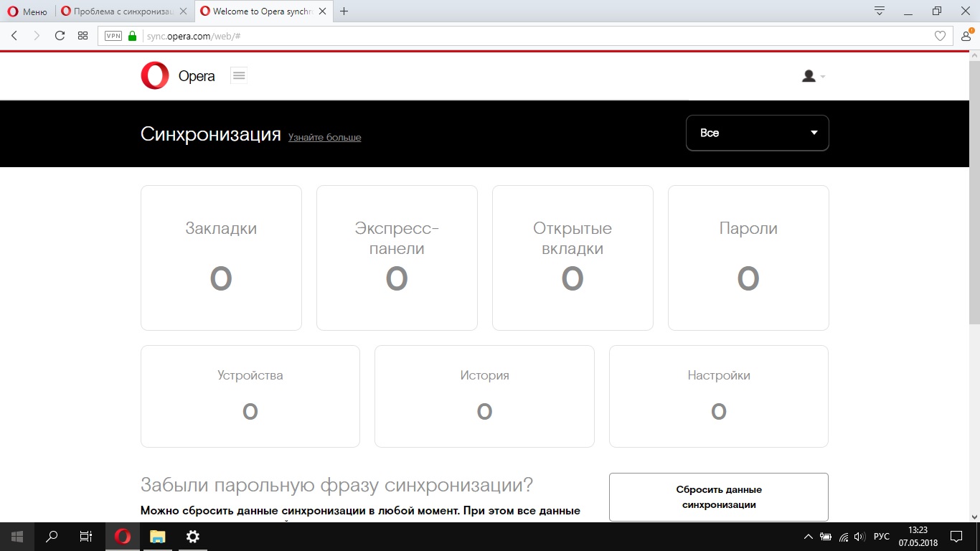Screen dimensions: 980x551
Task: Click the battery icon in system tray
Action: coord(826,537)
